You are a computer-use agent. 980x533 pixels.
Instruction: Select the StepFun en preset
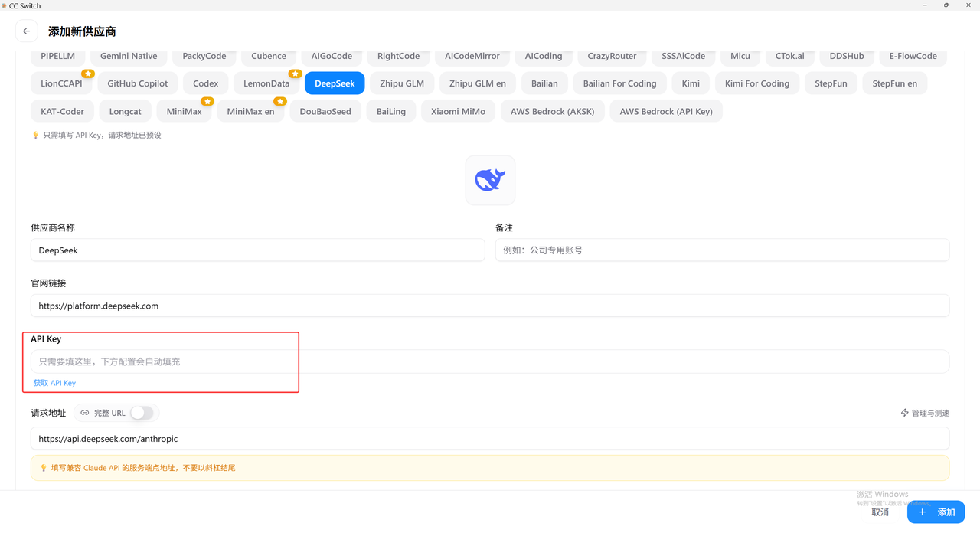point(895,83)
